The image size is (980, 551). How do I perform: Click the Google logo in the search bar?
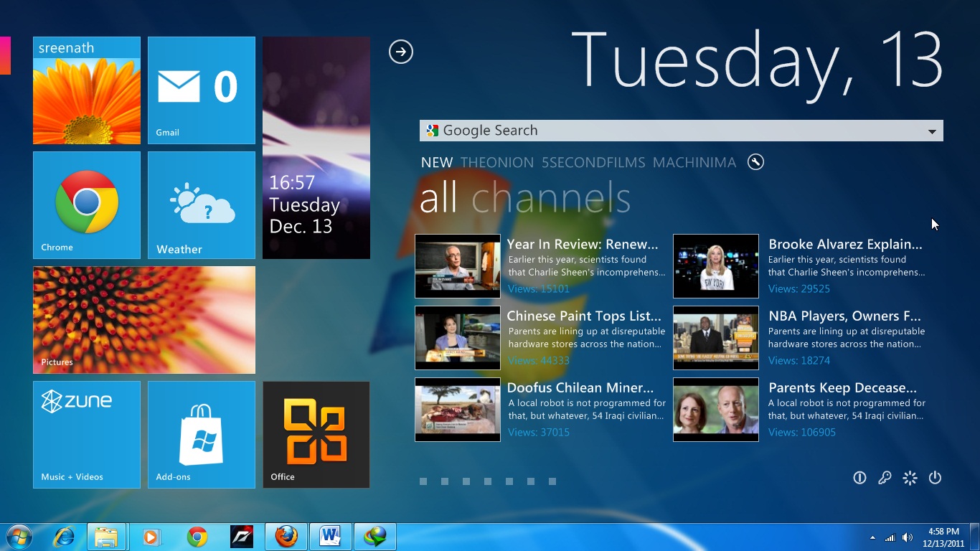(432, 131)
